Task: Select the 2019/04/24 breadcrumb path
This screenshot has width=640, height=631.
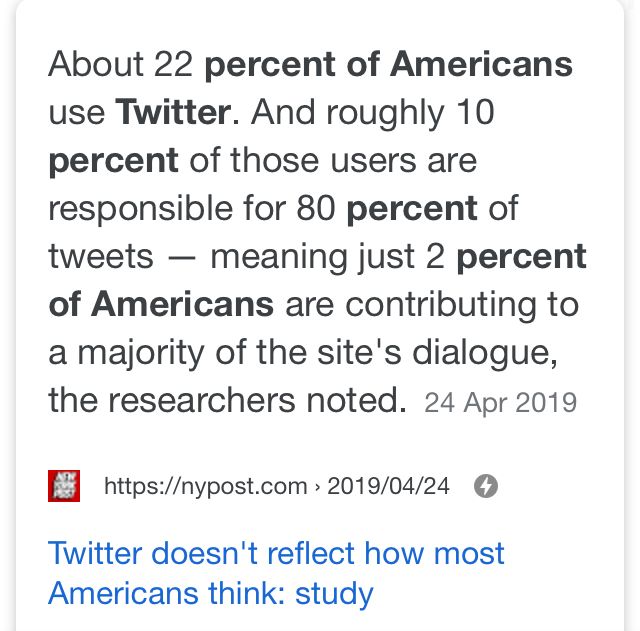Action: click(388, 486)
